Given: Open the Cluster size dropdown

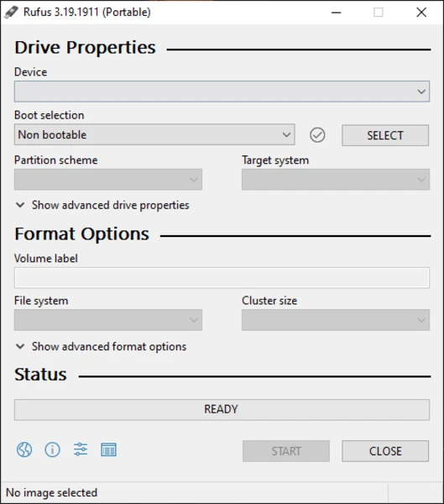Looking at the screenshot, I should click(x=336, y=320).
